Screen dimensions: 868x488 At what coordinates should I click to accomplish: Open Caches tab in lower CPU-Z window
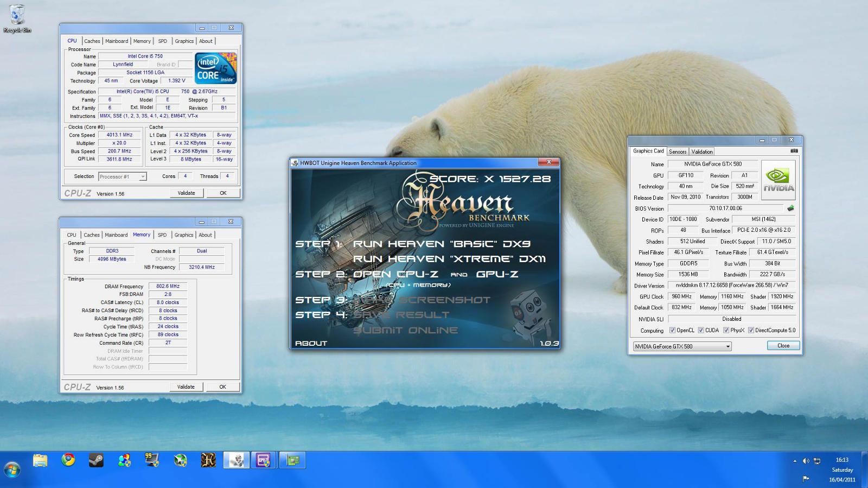point(92,235)
